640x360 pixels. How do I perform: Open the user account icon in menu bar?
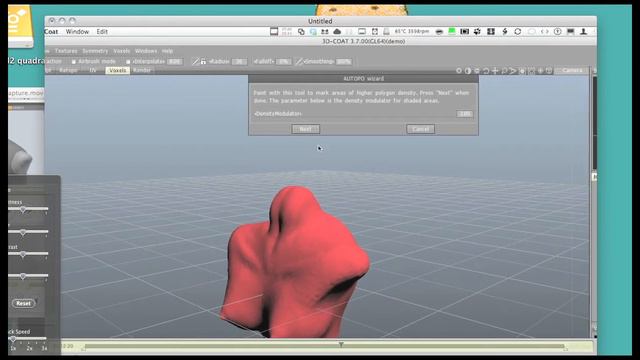(x=583, y=31)
